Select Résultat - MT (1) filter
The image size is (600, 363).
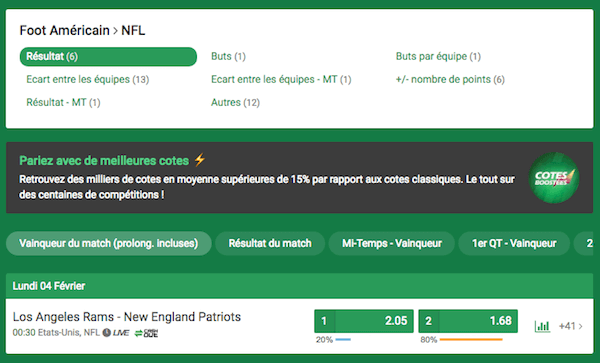point(63,102)
